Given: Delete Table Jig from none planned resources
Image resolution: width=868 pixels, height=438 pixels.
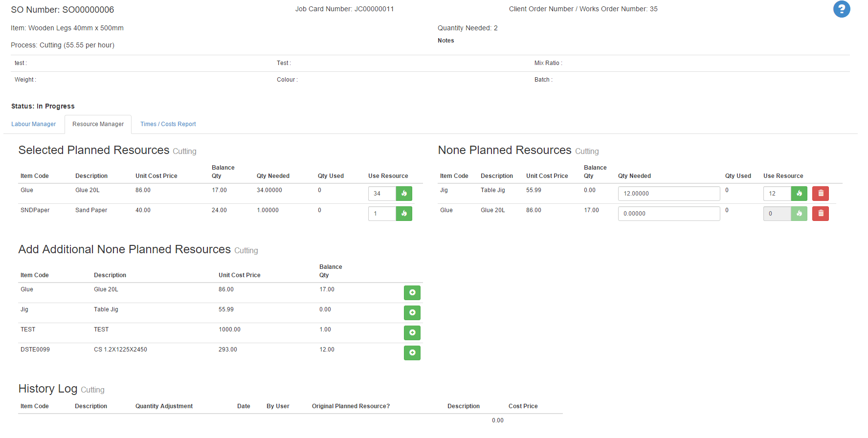Looking at the screenshot, I should coord(820,194).
